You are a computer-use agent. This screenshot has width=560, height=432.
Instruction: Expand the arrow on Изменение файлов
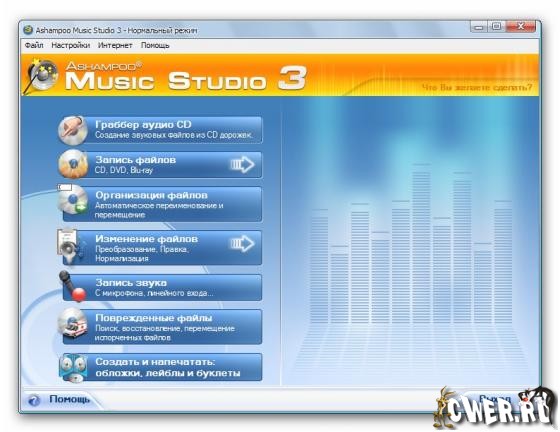click(242, 244)
